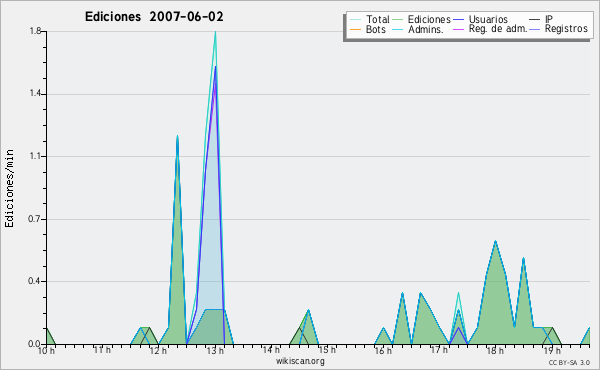Click the 16 h x-axis label
The width and height of the screenshot is (600, 370).
click(383, 350)
